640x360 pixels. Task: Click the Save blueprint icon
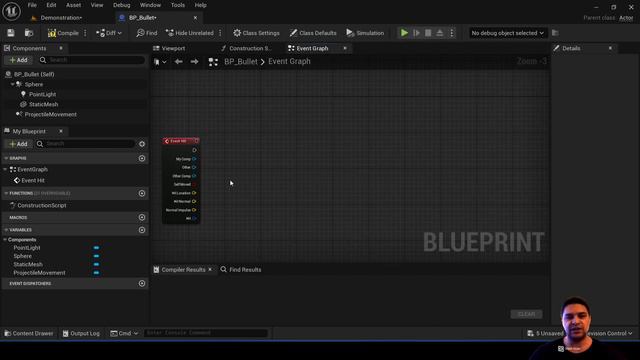(x=11, y=33)
